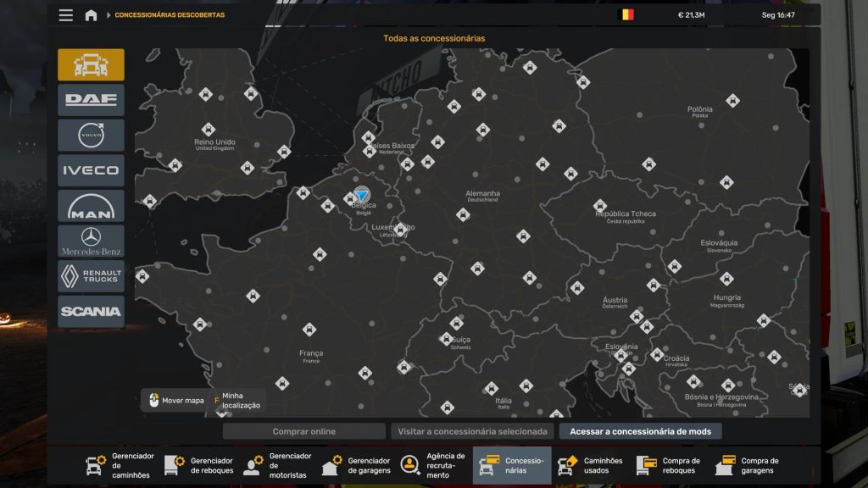Select dealership marker on the Luxemburgo label

click(x=400, y=229)
